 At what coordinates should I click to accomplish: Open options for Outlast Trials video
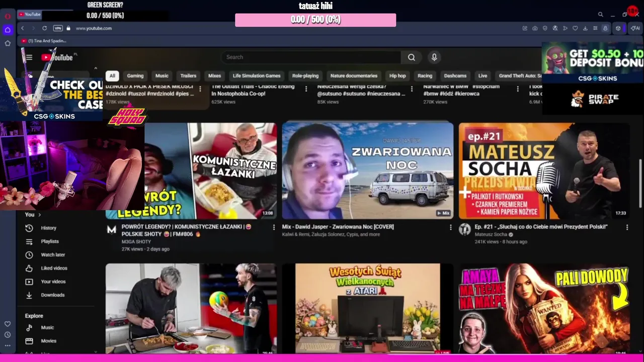pos(306,88)
